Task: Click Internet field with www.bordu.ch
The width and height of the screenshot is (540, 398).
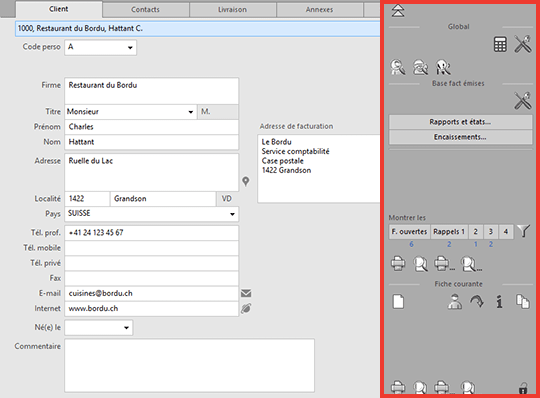Action: [x=152, y=309]
